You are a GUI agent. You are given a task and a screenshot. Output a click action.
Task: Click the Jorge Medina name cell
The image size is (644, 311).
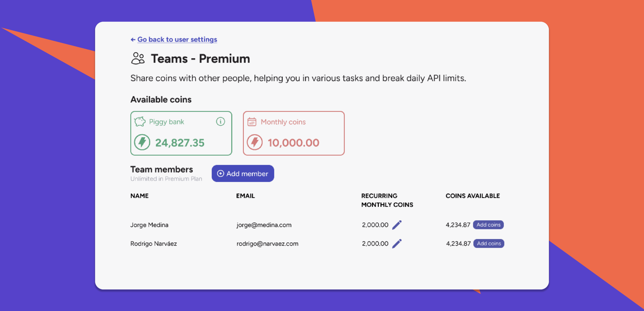pos(149,225)
